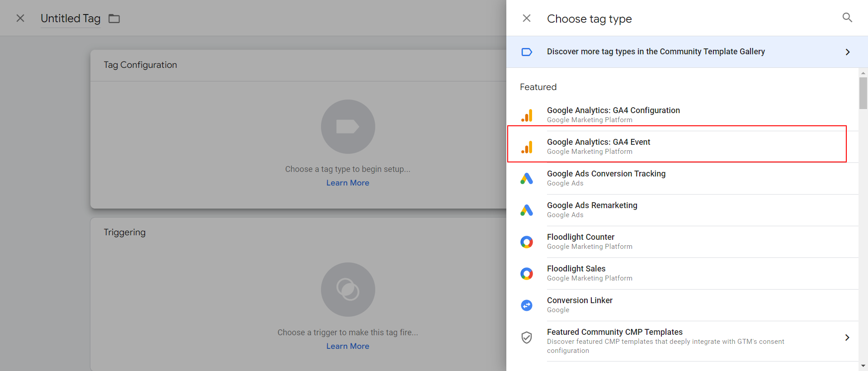
Task: Click the CMP Templates shield icon
Action: [x=527, y=338]
